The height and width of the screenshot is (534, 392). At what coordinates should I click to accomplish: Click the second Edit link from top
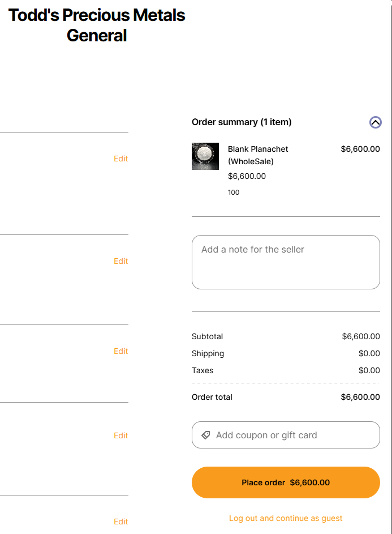[120, 261]
